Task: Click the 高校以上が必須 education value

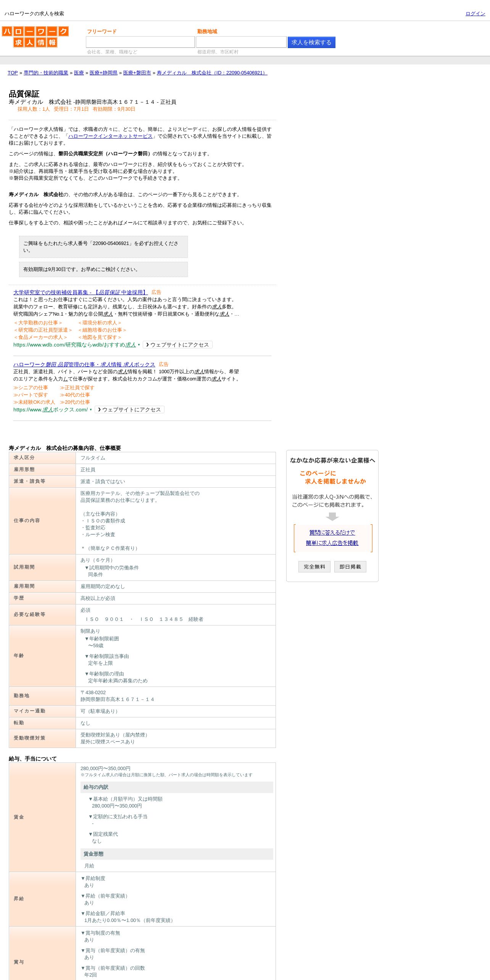Action: pos(98,598)
